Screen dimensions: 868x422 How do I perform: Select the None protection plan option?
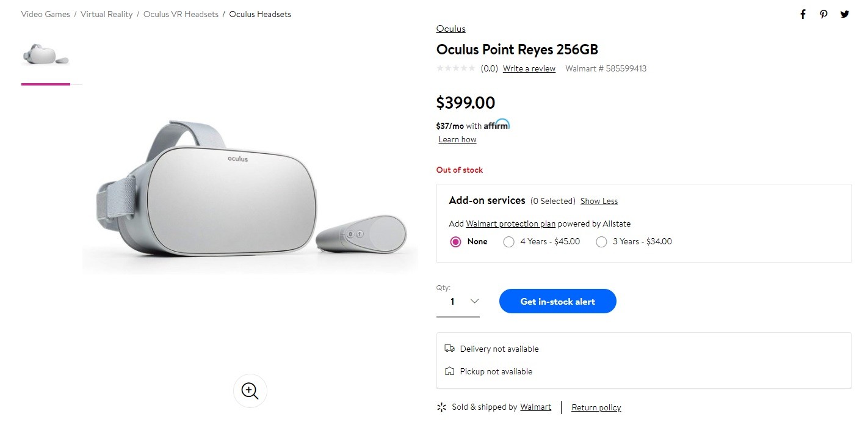[455, 242]
